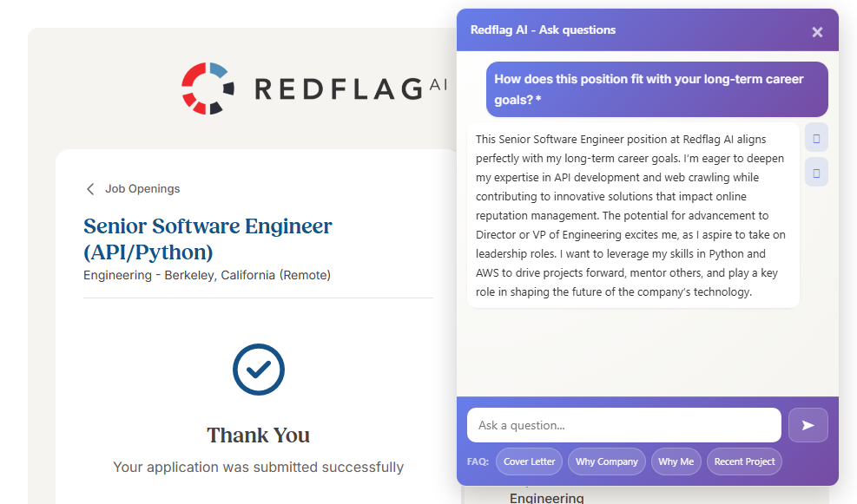
Task: Select the Why Company FAQ chip
Action: click(607, 461)
